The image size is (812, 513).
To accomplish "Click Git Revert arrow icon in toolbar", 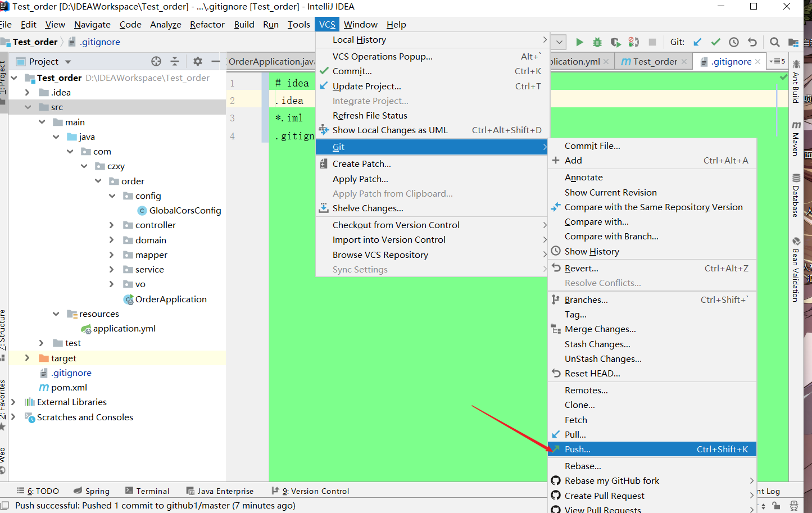I will pyautogui.click(x=752, y=42).
